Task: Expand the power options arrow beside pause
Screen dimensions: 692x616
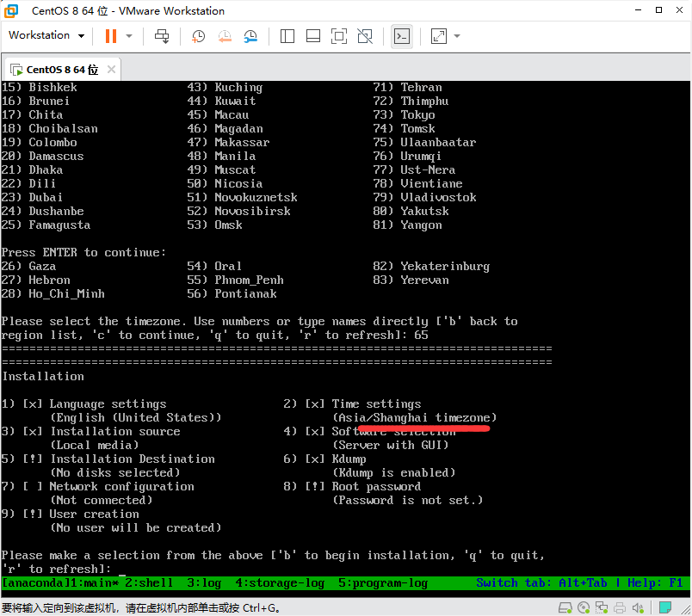Action: tap(129, 36)
